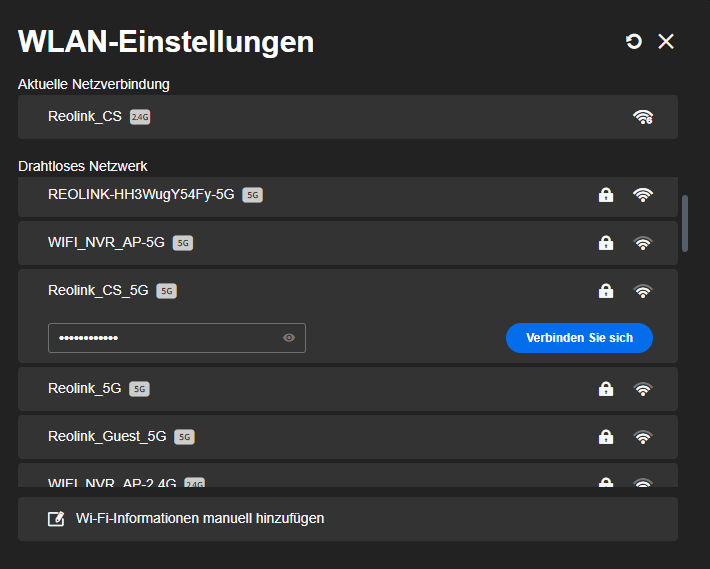Click the Wi-Fi signal icon for WIFI_NVR_AP-5G

coord(643,243)
